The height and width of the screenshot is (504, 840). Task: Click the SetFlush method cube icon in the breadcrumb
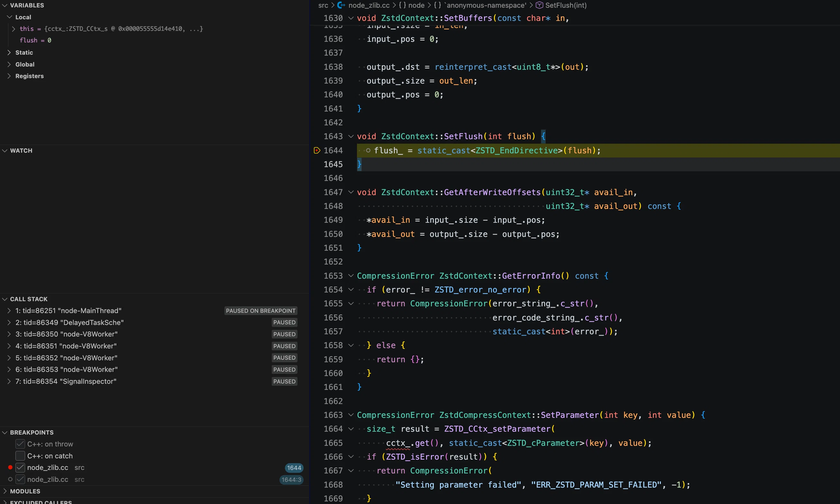[539, 5]
